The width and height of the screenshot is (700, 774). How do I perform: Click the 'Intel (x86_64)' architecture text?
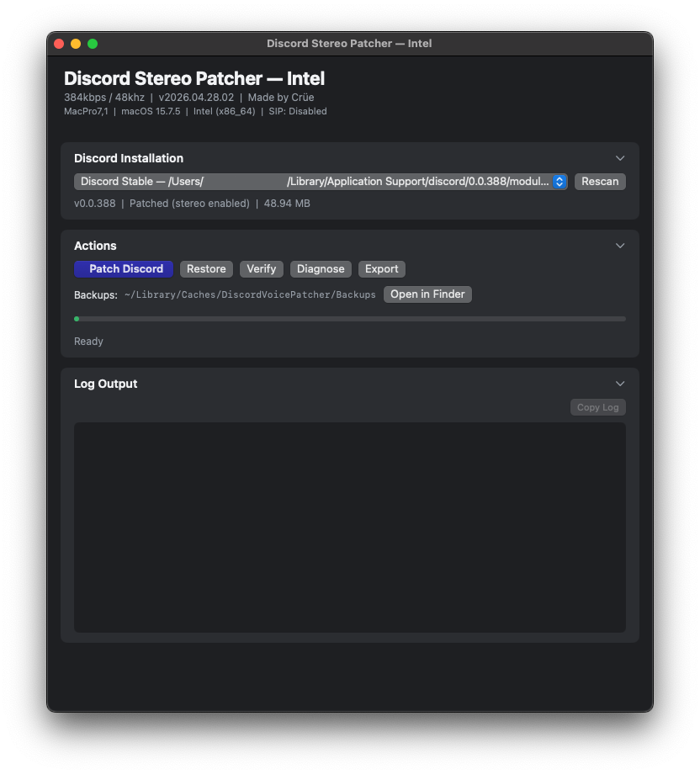pos(224,112)
